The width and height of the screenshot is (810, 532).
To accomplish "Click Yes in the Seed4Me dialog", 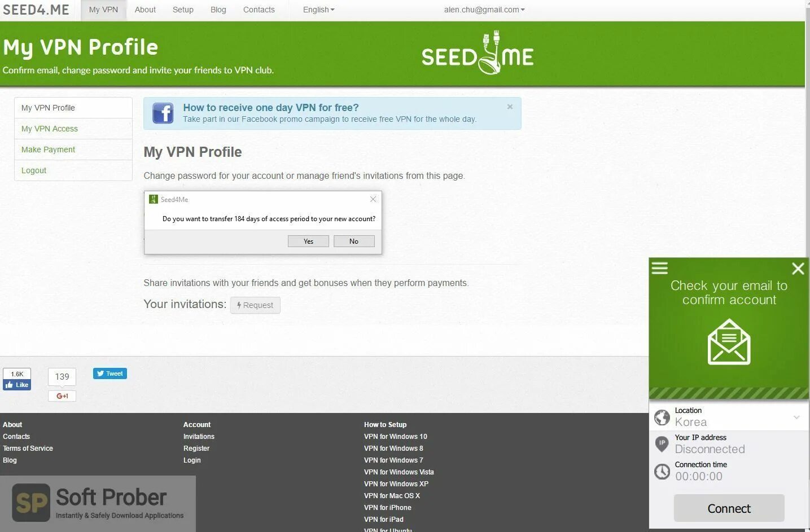I will (308, 241).
